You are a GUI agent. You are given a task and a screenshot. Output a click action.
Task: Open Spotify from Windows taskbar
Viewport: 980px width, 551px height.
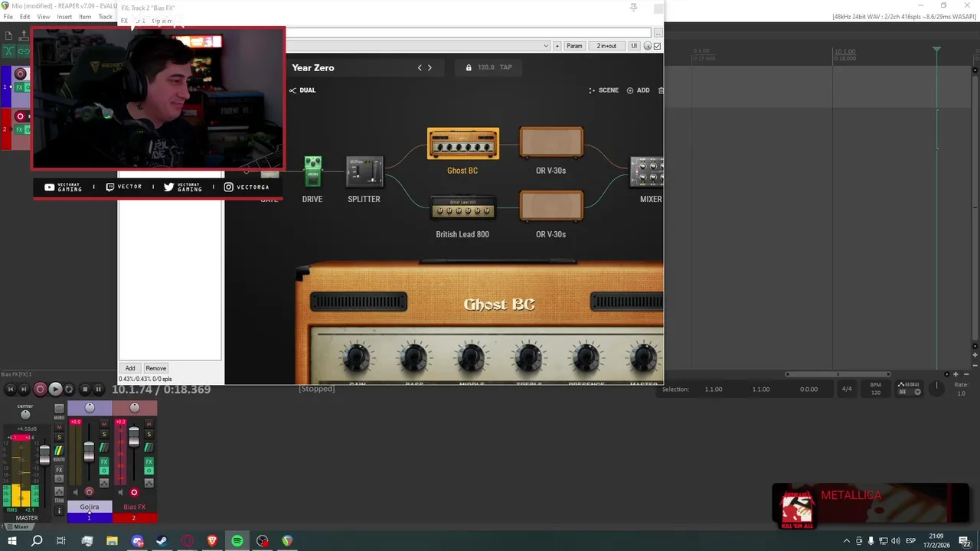pyautogui.click(x=237, y=541)
